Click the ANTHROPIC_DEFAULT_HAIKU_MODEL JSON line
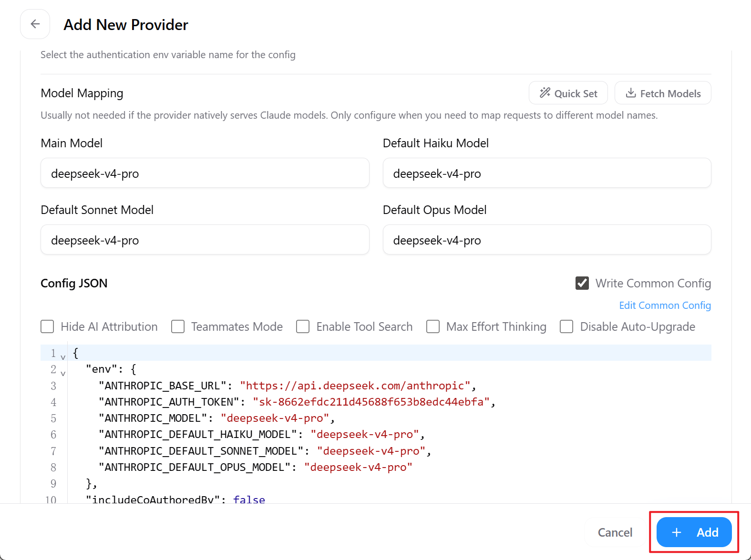Screen dimensions: 751x560 coord(262,434)
